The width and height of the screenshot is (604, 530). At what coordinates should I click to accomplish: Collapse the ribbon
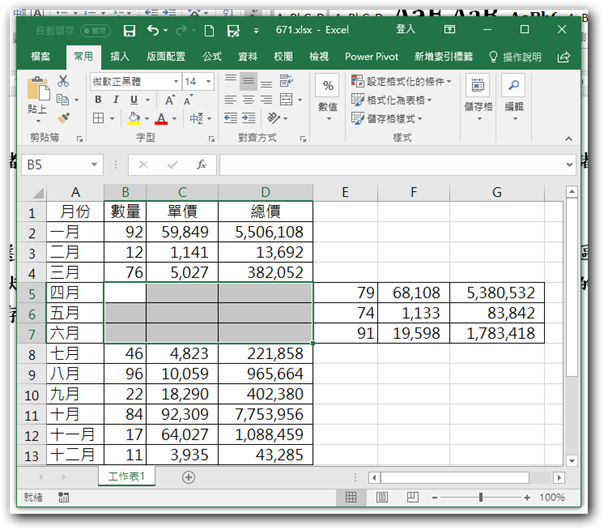tap(569, 139)
